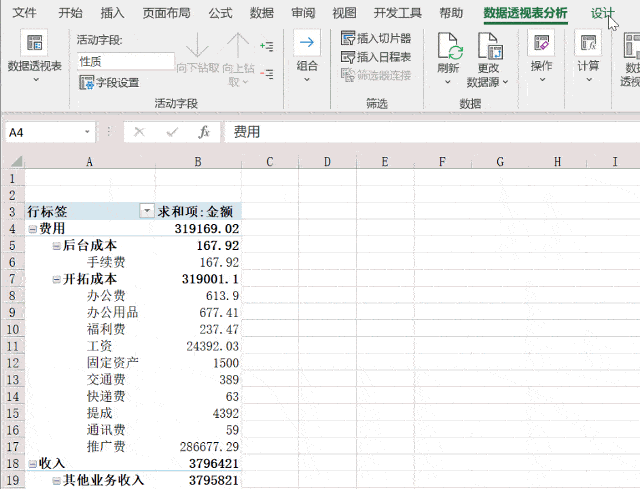This screenshot has height=489, width=640.
Task: Select the 办公用品 cell
Action: 90,312
